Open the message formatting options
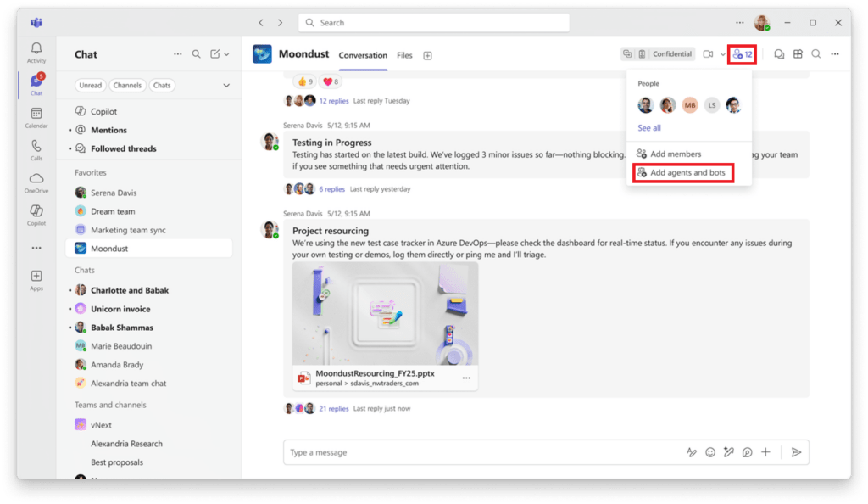This screenshot has height=504, width=868. (692, 452)
